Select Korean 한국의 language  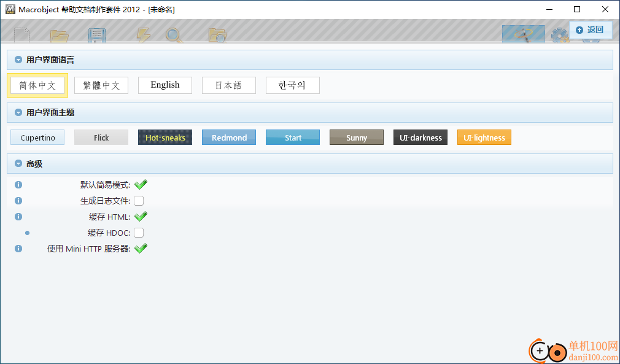[x=293, y=85]
